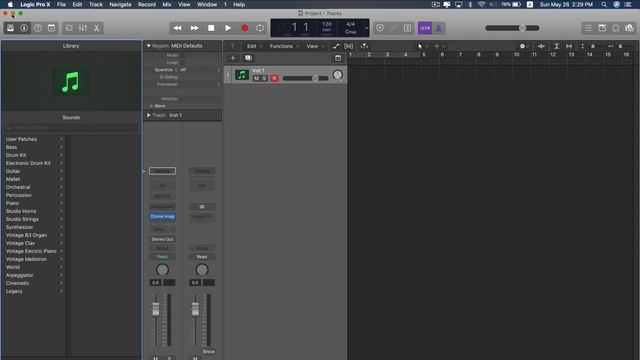
Task: Toggle the Mute checkbox in the Region inspector
Action: click(x=182, y=55)
